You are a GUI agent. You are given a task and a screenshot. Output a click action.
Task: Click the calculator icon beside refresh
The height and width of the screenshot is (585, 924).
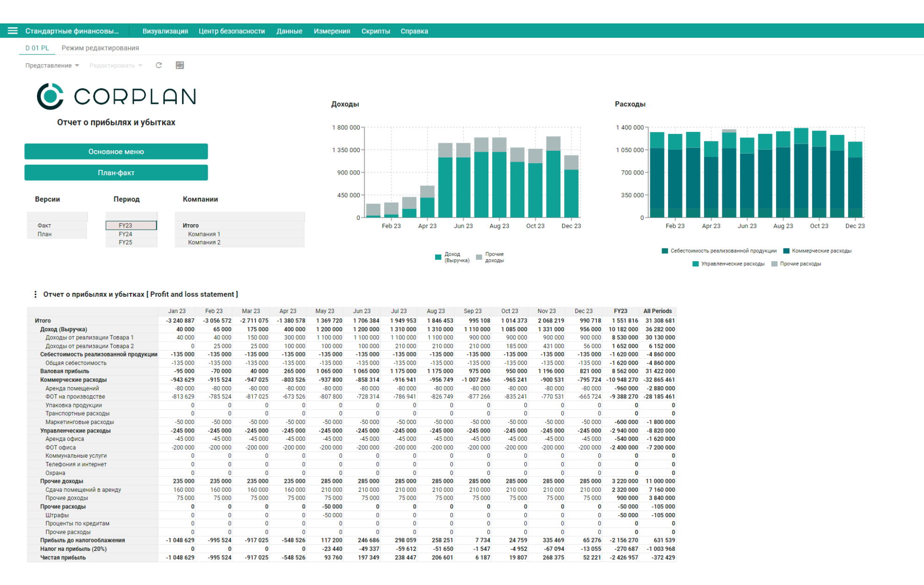[180, 65]
